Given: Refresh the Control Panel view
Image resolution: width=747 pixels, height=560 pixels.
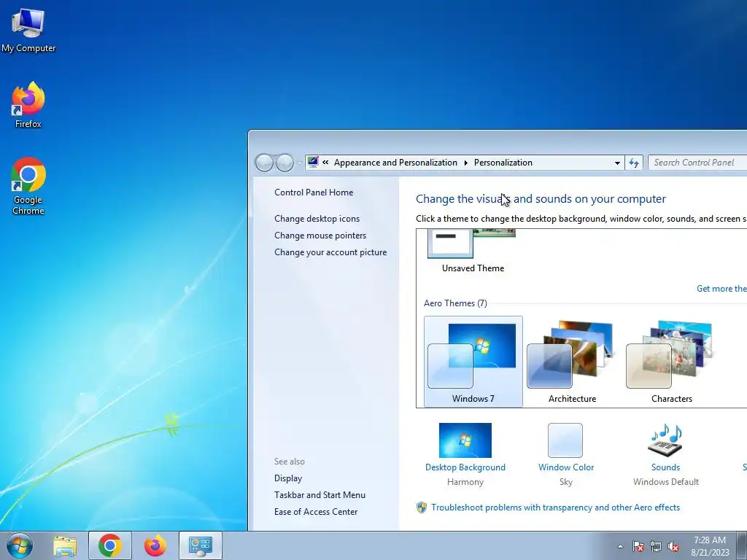Looking at the screenshot, I should (x=634, y=163).
